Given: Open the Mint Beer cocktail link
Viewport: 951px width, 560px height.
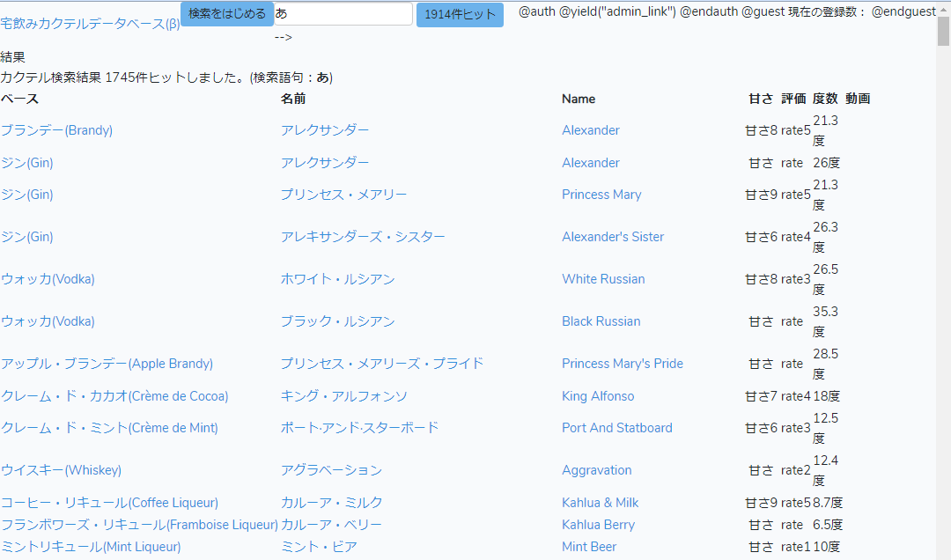Looking at the screenshot, I should [x=588, y=547].
